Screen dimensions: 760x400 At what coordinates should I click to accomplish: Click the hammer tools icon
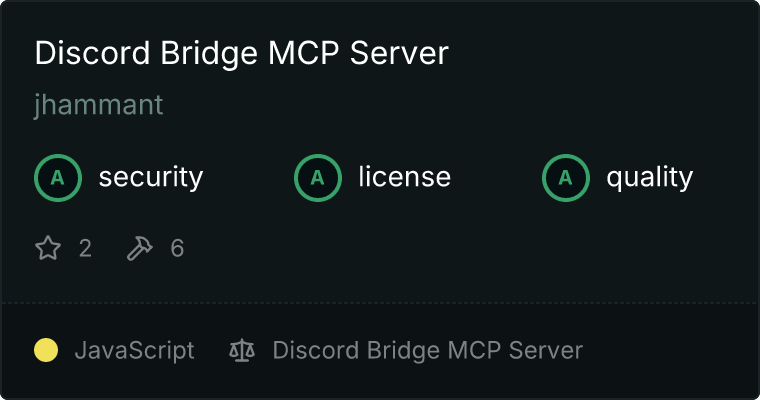[140, 248]
